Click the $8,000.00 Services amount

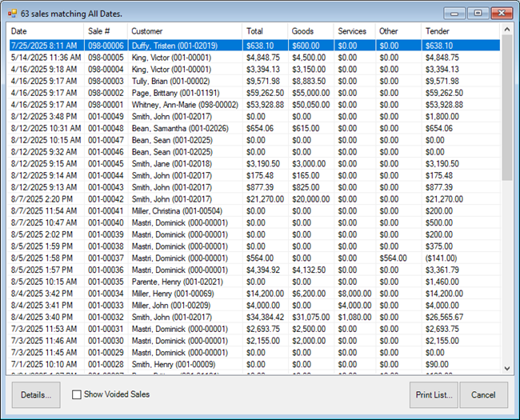[354, 294]
